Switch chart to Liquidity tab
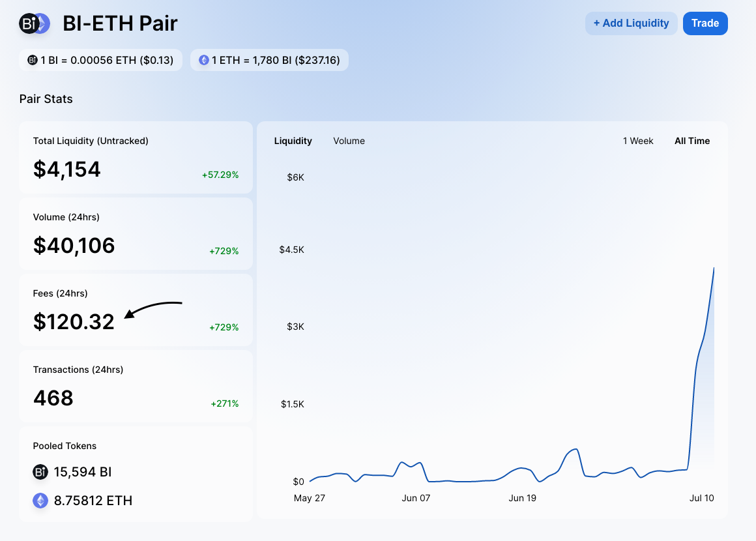This screenshot has height=541, width=756. 293,141
